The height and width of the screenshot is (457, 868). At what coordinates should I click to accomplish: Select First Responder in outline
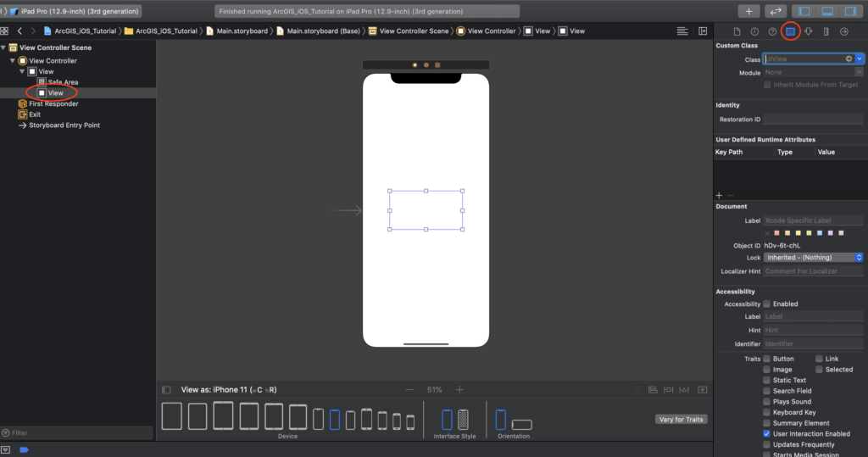53,103
